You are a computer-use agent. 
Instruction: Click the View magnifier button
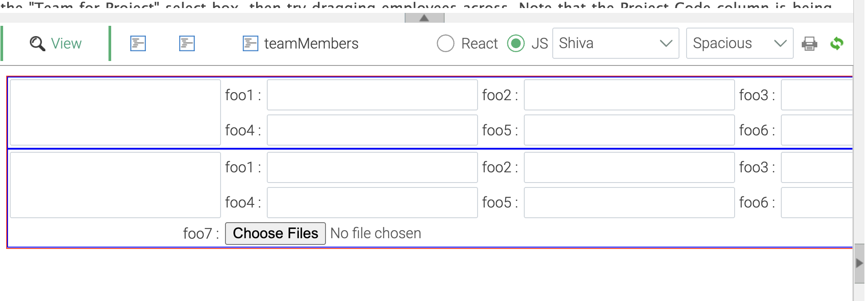coord(56,44)
